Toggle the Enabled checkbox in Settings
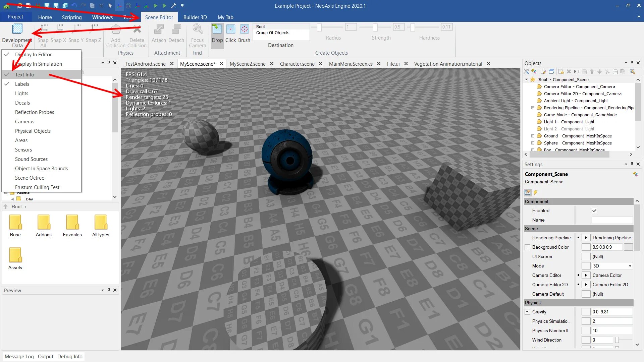This screenshot has height=362, width=644. [594, 210]
